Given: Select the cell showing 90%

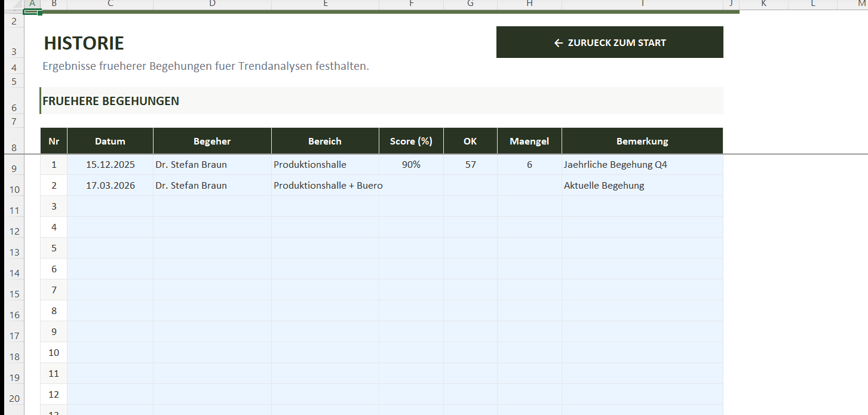Looking at the screenshot, I should click(410, 164).
